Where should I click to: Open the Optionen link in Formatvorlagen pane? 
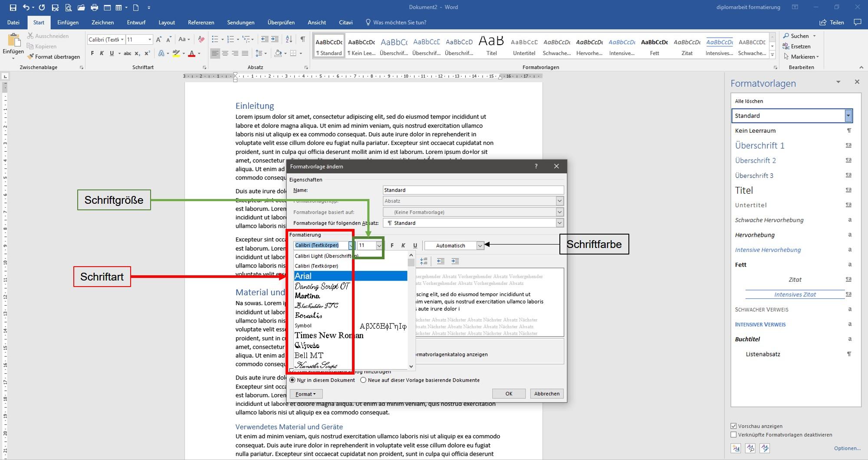pyautogui.click(x=847, y=448)
